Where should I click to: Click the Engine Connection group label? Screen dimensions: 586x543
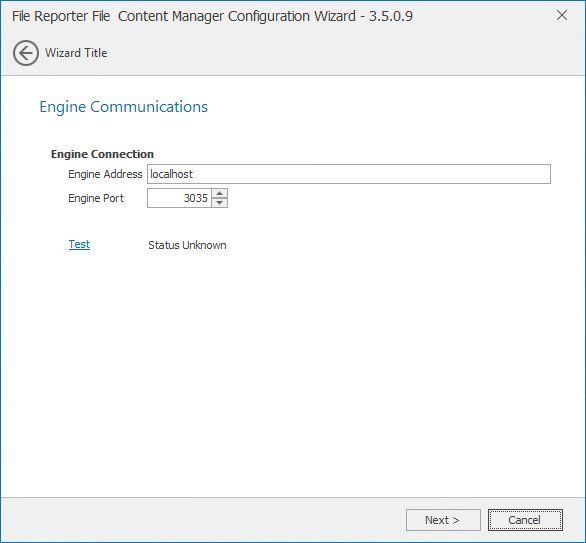pyautogui.click(x=102, y=154)
